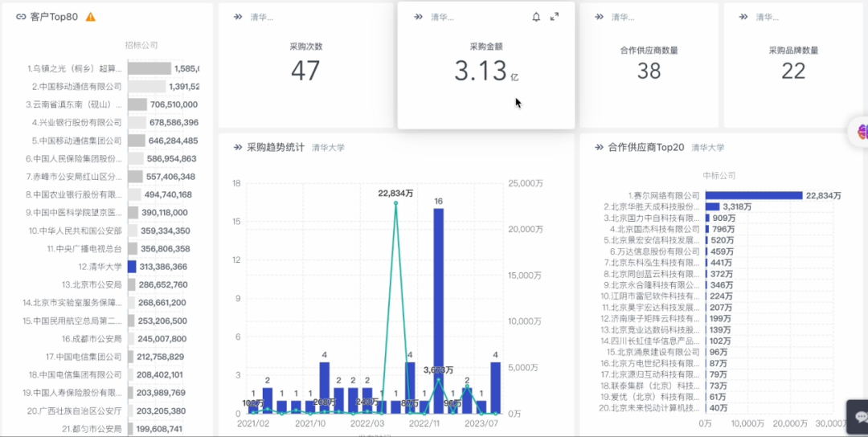Click the orange warning icon beside 客户Top80

[91, 17]
